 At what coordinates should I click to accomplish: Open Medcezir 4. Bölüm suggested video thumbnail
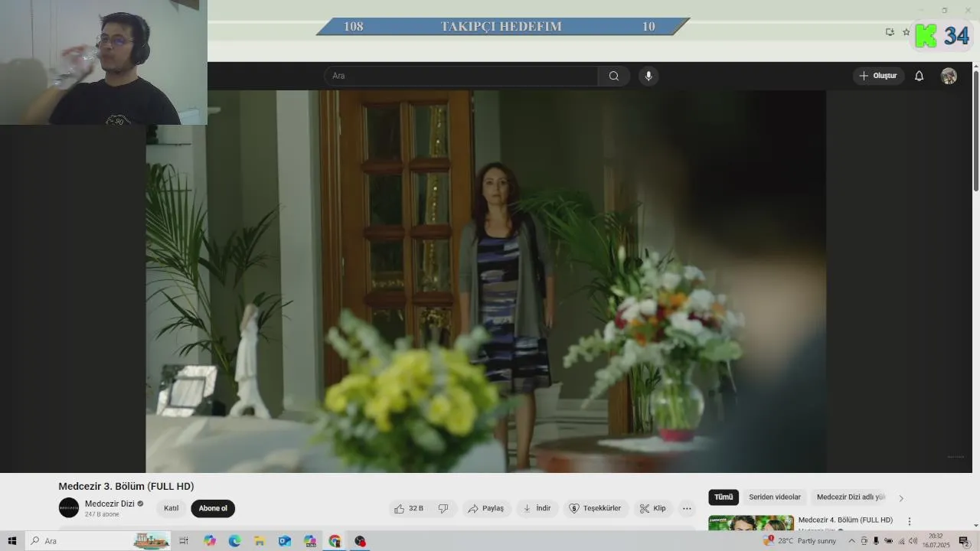[750, 523]
